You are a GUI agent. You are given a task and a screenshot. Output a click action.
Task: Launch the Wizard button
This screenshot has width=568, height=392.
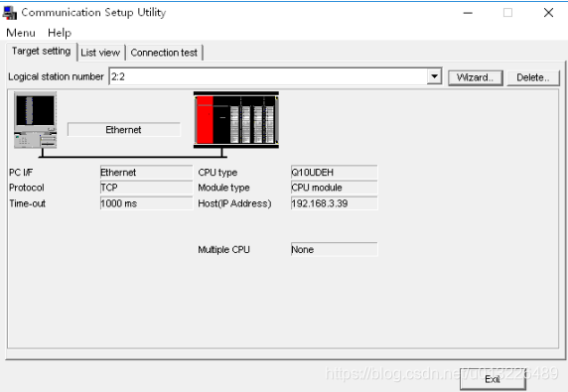(476, 77)
